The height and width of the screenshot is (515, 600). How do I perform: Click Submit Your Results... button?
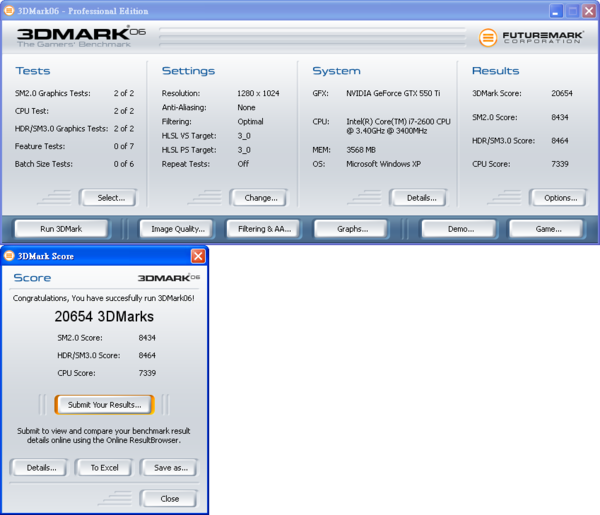[104, 405]
